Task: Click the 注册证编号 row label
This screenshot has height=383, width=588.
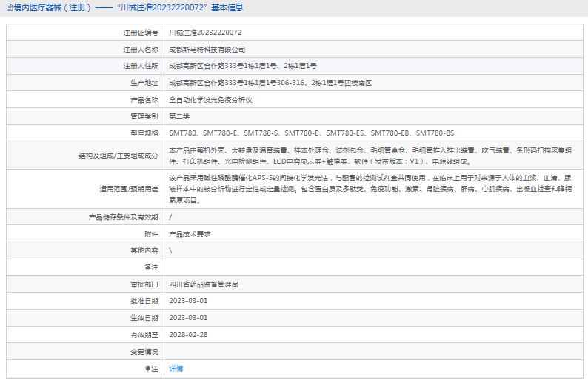Action: click(141, 33)
